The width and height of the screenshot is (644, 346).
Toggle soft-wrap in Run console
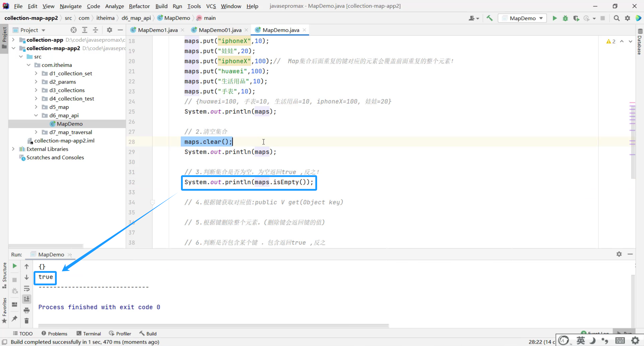click(x=26, y=288)
